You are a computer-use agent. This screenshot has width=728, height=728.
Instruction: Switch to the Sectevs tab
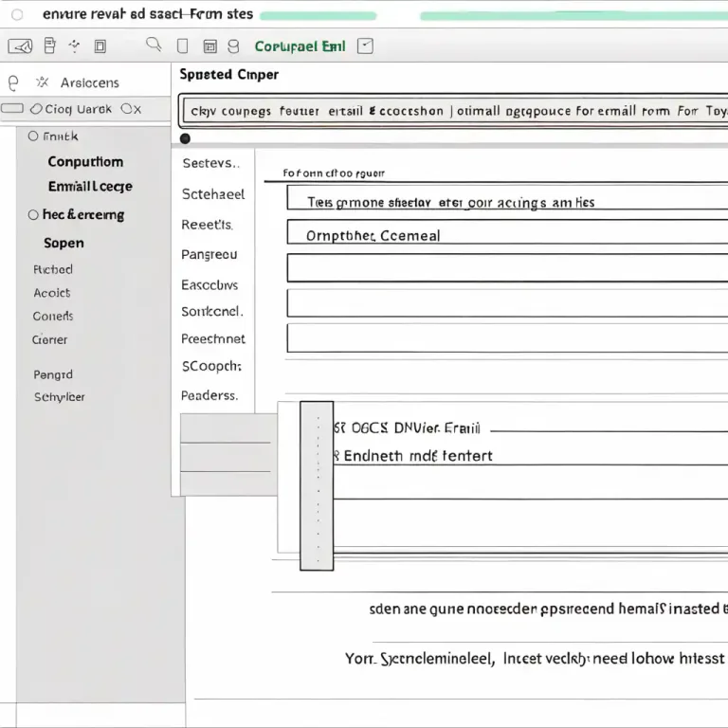click(x=211, y=163)
